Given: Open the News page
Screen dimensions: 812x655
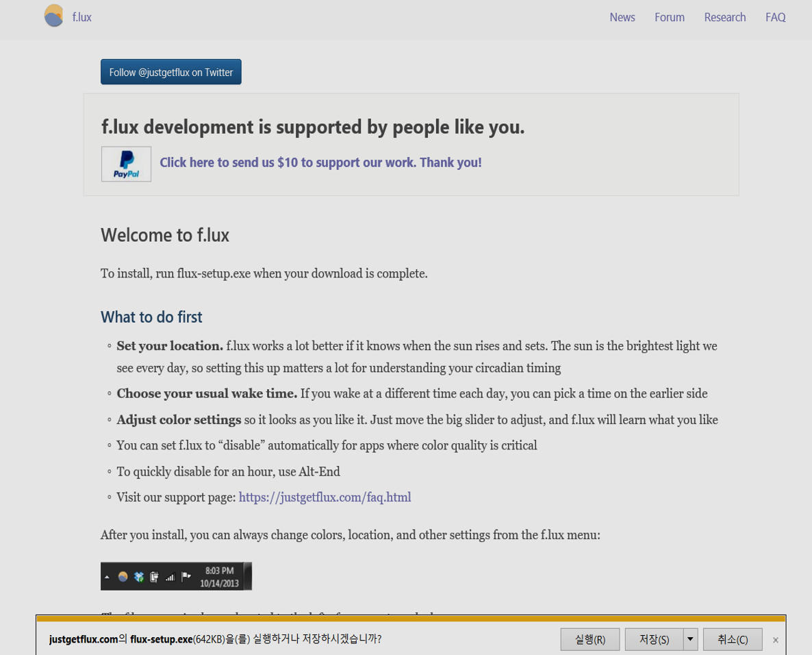Looking at the screenshot, I should (x=622, y=17).
